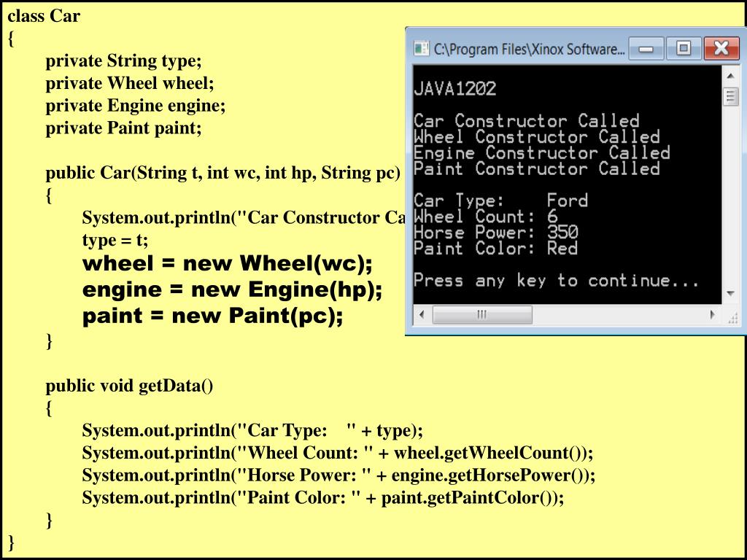Click the console vertical scrollbar down arrow
The width and height of the screenshot is (747, 560).
pyautogui.click(x=730, y=294)
